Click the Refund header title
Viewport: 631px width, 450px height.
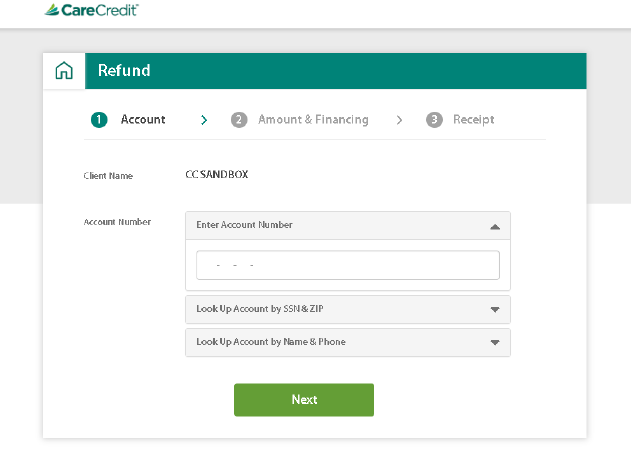(x=124, y=71)
